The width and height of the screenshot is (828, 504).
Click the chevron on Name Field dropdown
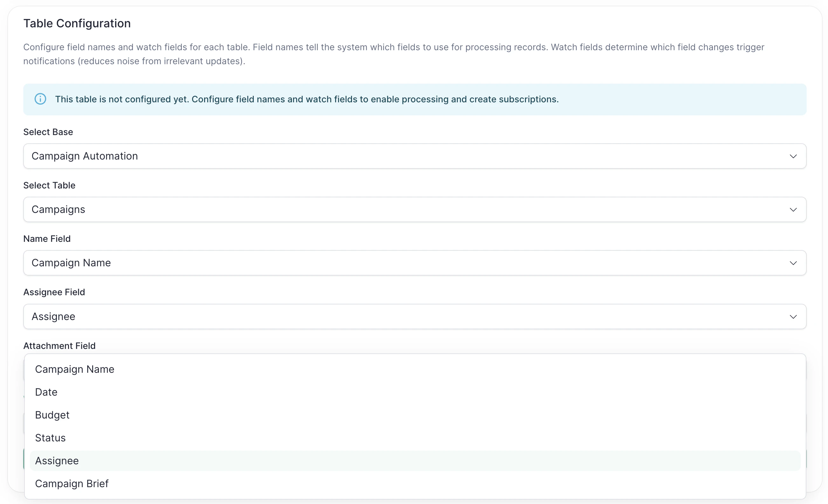click(x=793, y=263)
